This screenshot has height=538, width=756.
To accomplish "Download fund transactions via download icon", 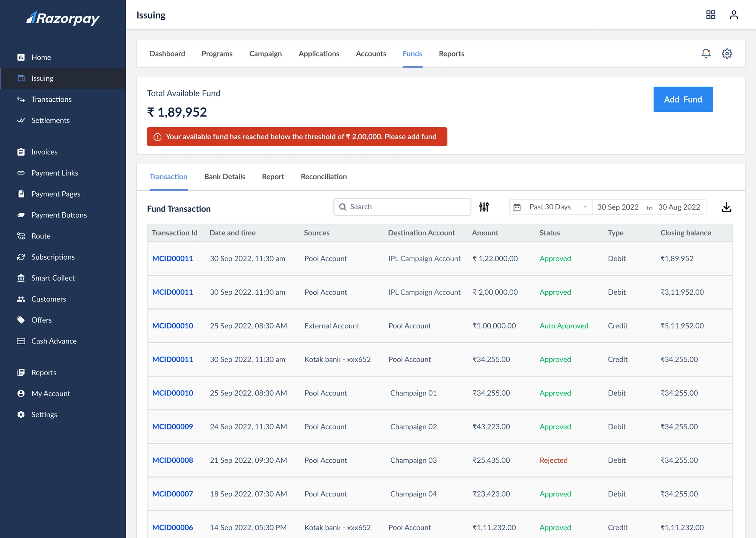I will coord(726,207).
